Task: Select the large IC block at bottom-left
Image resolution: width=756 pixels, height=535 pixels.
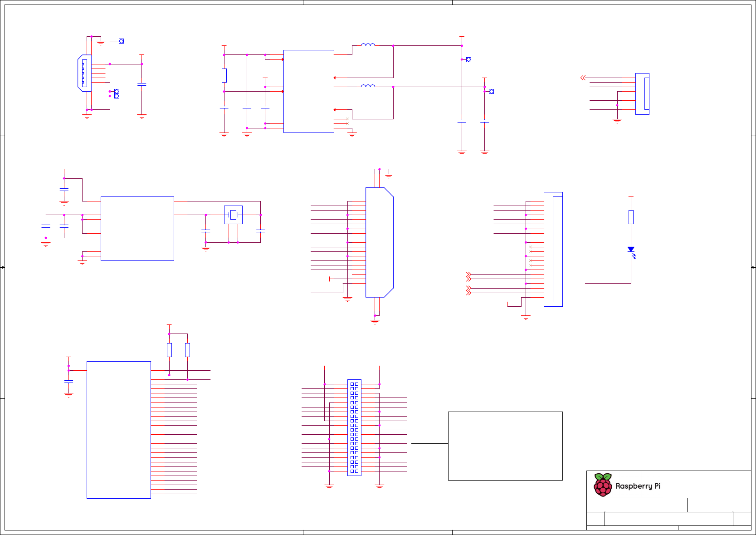Action: 118,429
